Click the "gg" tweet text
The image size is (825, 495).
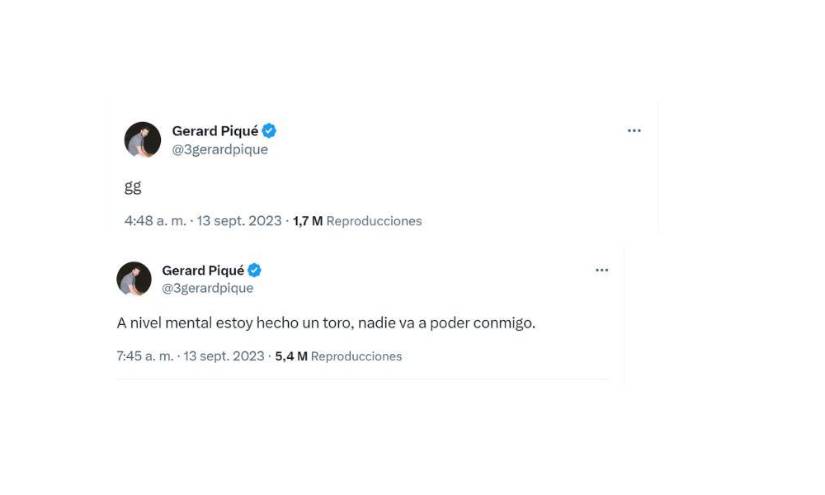pos(132,188)
